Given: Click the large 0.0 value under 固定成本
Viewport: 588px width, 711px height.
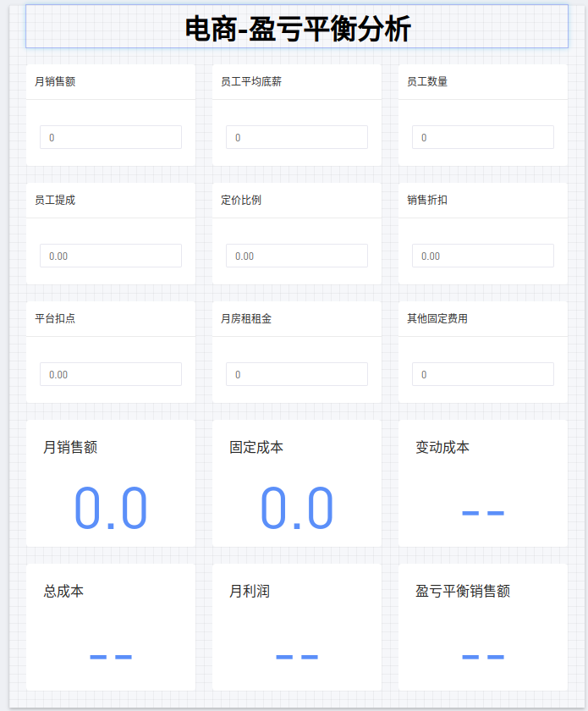Looking at the screenshot, I should pyautogui.click(x=297, y=509).
